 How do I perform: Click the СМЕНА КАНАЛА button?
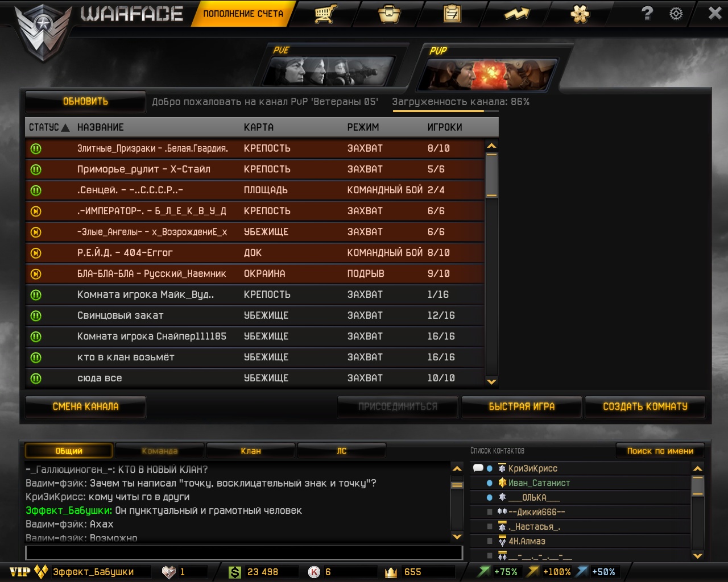85,407
